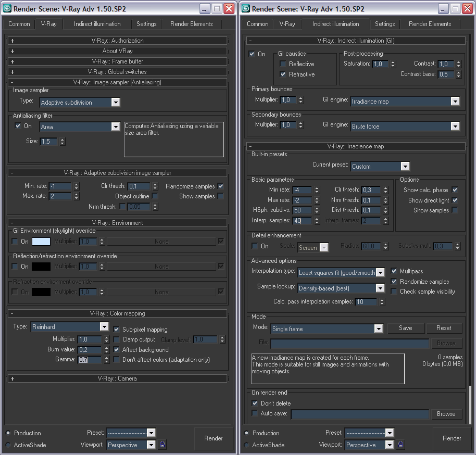Click the Render button in the left window
The width and height of the screenshot is (476, 455).
coord(213,438)
